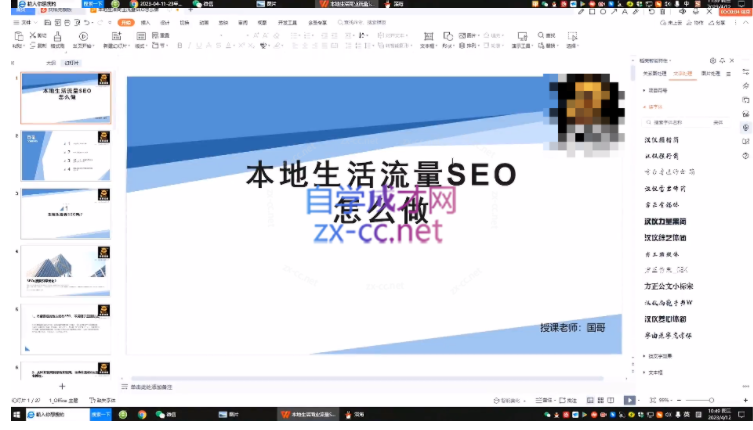Open the 视图 ribbon tab
Screen dimensions: 753x430
262,21
